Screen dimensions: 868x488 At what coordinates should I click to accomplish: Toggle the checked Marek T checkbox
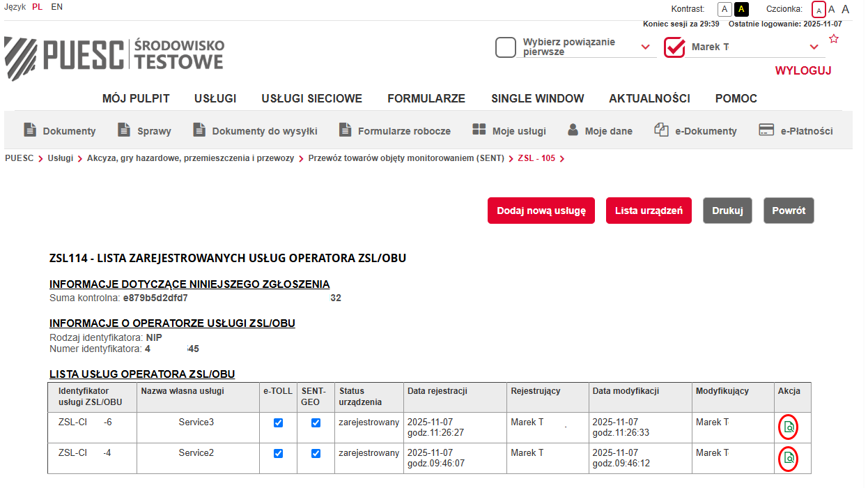point(674,47)
